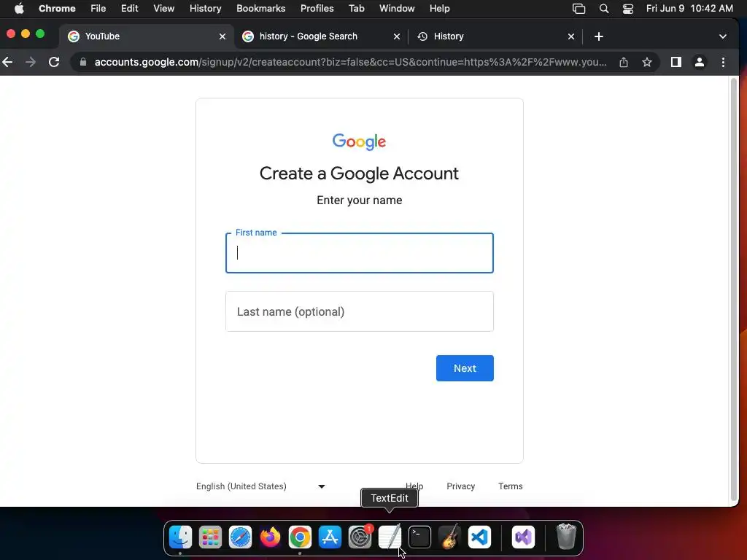Switch to history - Google Search tab
This screenshot has width=747, height=560.
click(321, 36)
